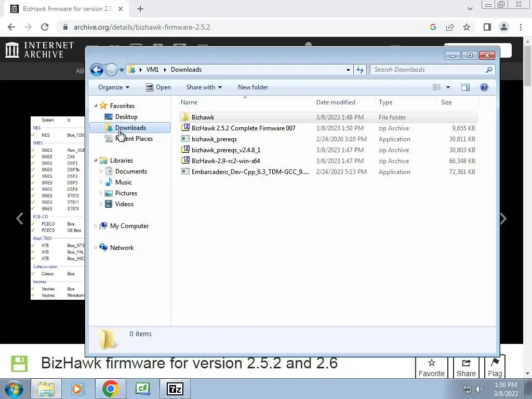Change view mode icon
The image size is (532, 399).
point(436,87)
